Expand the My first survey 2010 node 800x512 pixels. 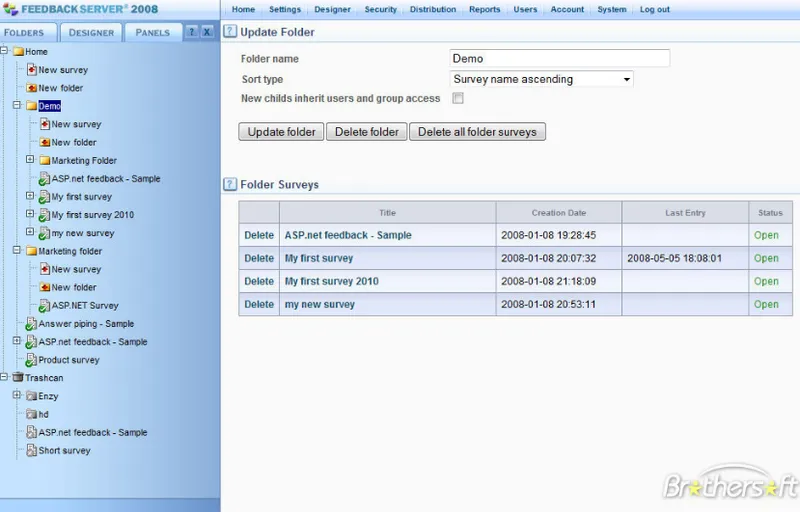coord(30,214)
